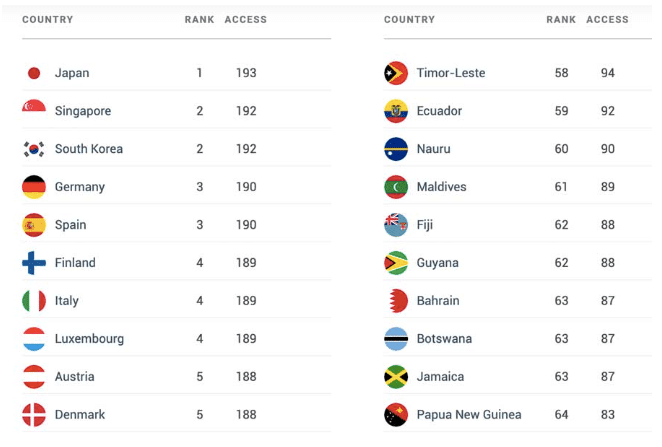Open the Ecuador country link
The image size is (662, 447).
439,111
